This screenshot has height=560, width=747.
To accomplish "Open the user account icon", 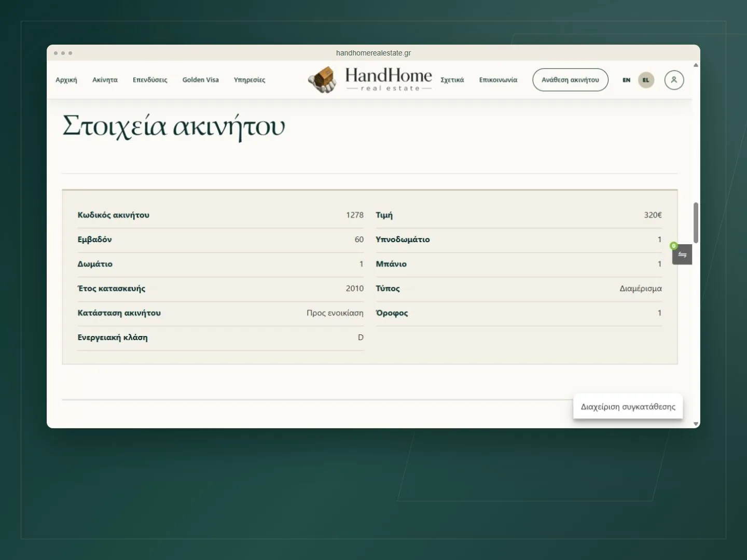I will pos(674,80).
